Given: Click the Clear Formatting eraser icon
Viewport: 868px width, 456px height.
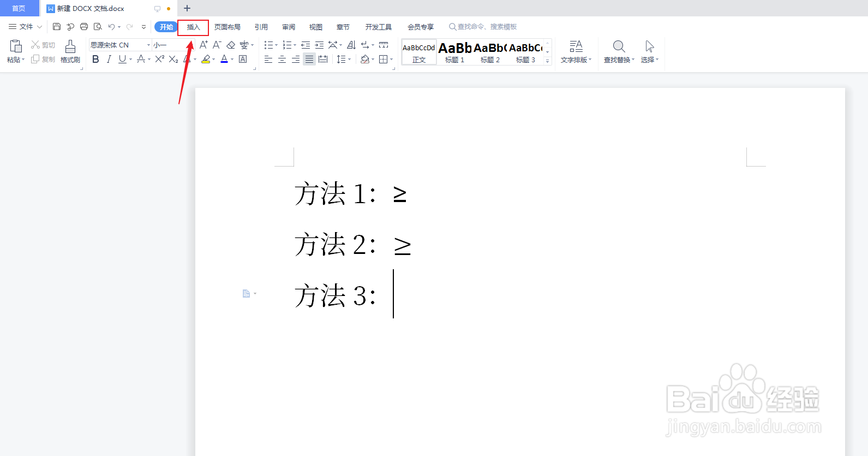Looking at the screenshot, I should 231,45.
